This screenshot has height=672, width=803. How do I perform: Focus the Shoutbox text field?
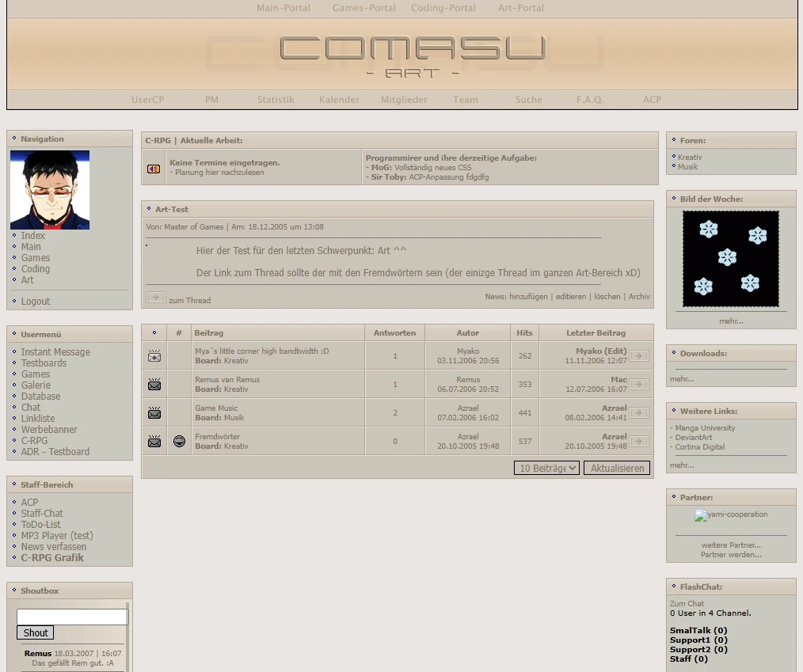tap(72, 617)
